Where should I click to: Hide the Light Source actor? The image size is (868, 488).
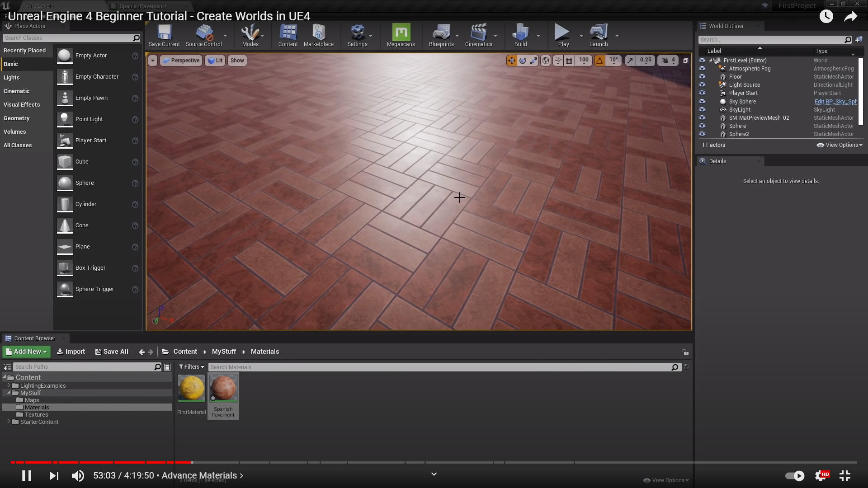[702, 85]
